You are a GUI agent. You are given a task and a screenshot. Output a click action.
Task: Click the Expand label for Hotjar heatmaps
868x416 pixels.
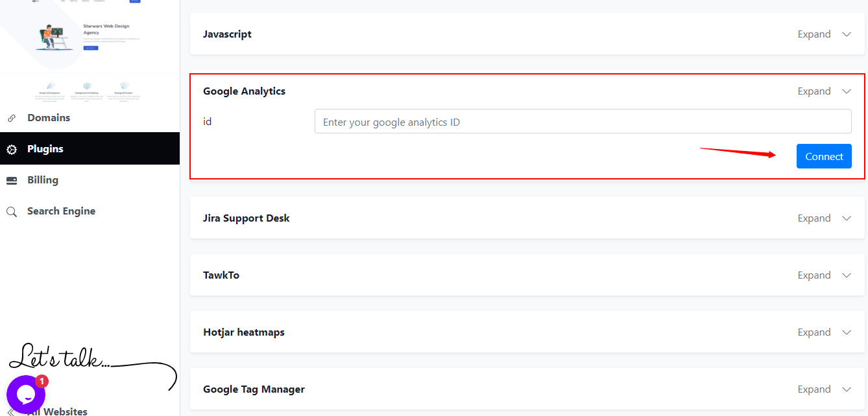click(x=814, y=332)
